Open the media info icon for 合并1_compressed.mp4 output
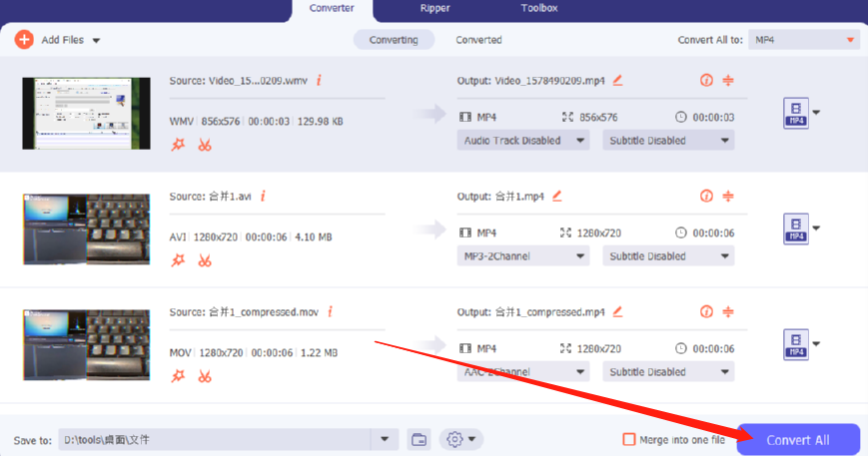 pos(706,311)
